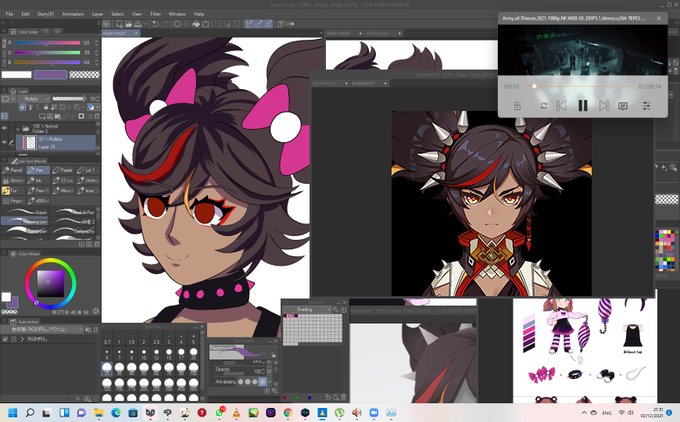Switch to the anger study canvas tab

pyautogui.click(x=121, y=33)
